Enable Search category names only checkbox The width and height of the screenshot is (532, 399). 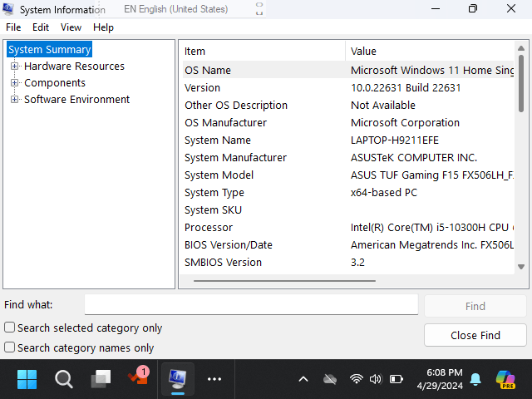[9, 347]
